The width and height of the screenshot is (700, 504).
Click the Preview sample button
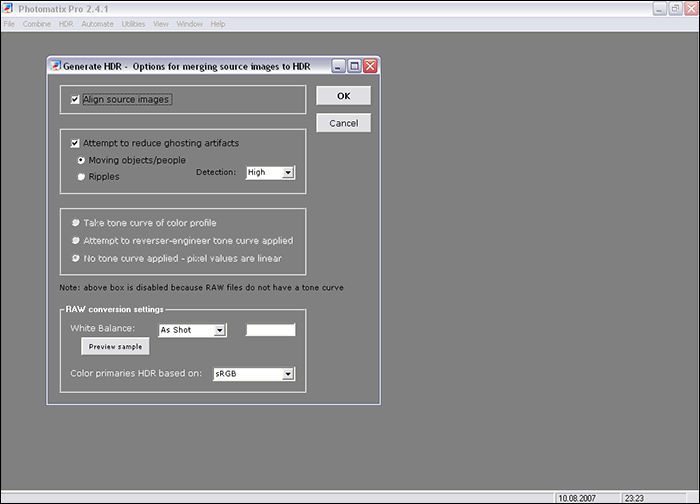point(115,346)
